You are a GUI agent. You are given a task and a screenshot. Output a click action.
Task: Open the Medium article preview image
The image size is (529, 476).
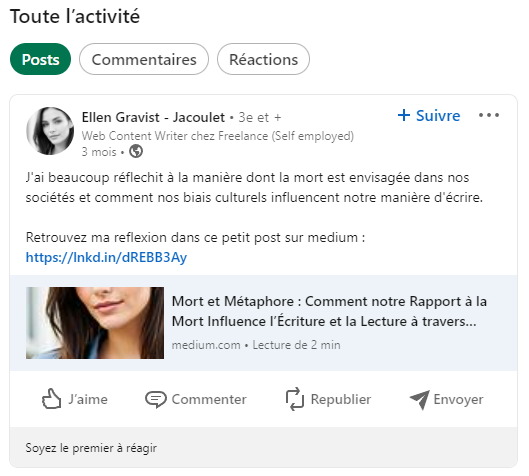coord(95,323)
